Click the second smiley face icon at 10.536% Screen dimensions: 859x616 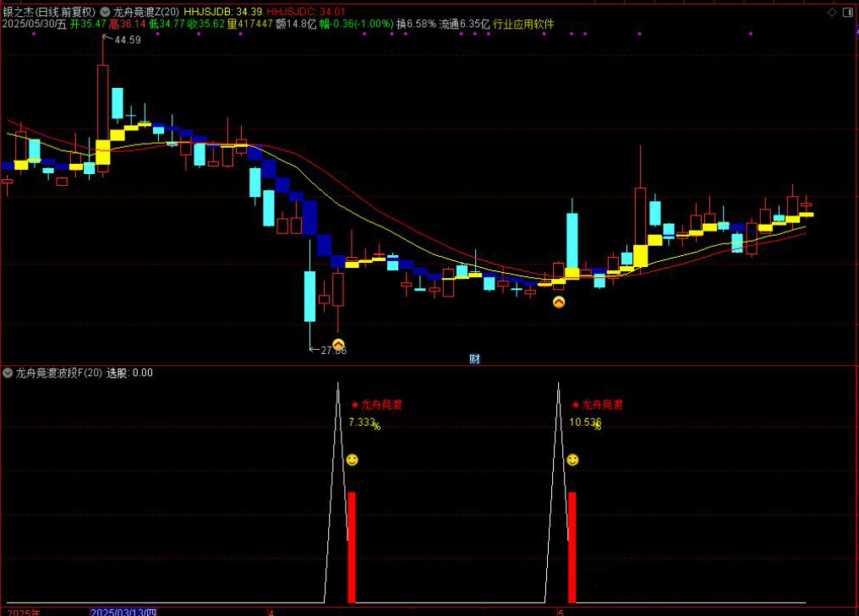click(572, 460)
